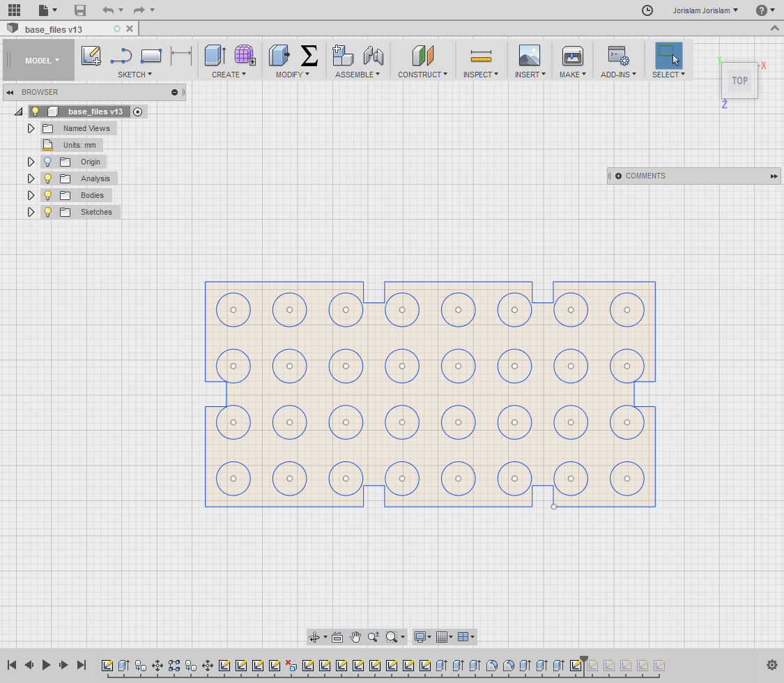Open the CONSTRUCT menu
784x683 pixels.
click(x=422, y=75)
